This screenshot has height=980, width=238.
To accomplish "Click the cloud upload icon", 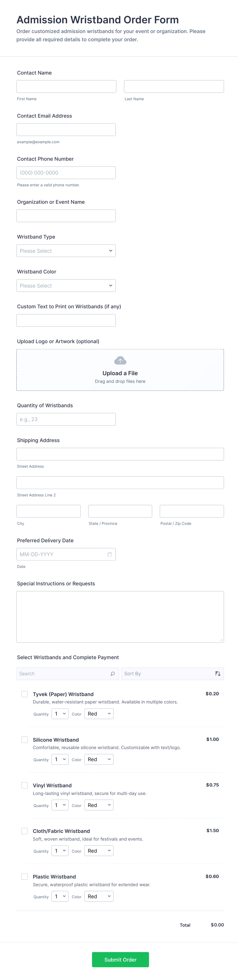I will tap(120, 360).
